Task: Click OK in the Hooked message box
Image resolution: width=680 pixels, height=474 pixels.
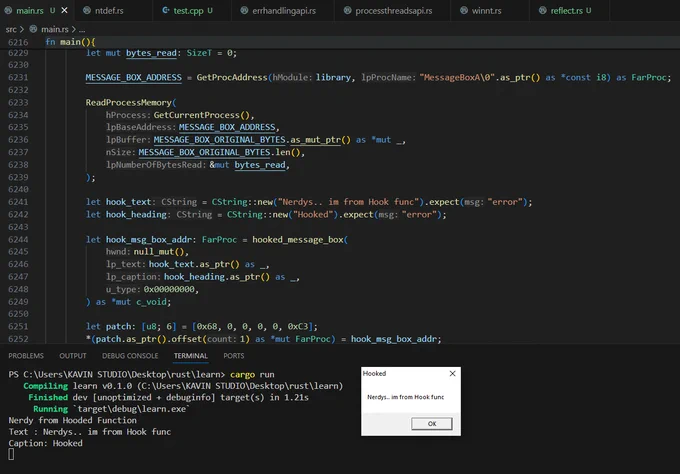Action: point(432,424)
